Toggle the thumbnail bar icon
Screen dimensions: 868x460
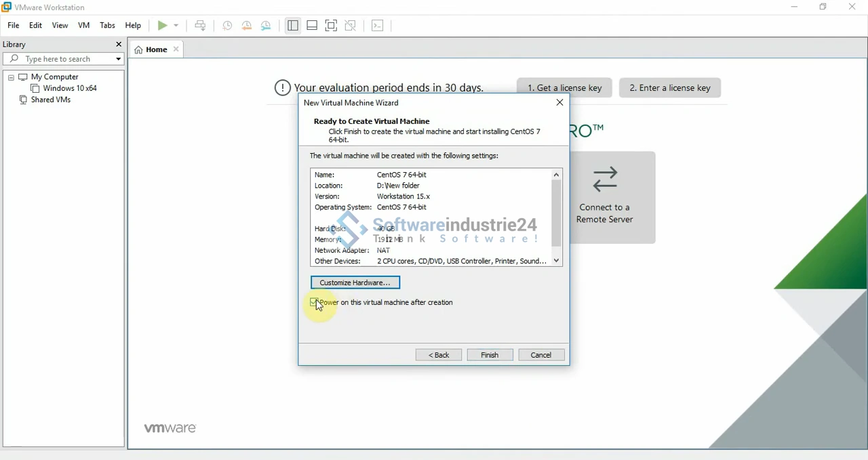point(312,26)
